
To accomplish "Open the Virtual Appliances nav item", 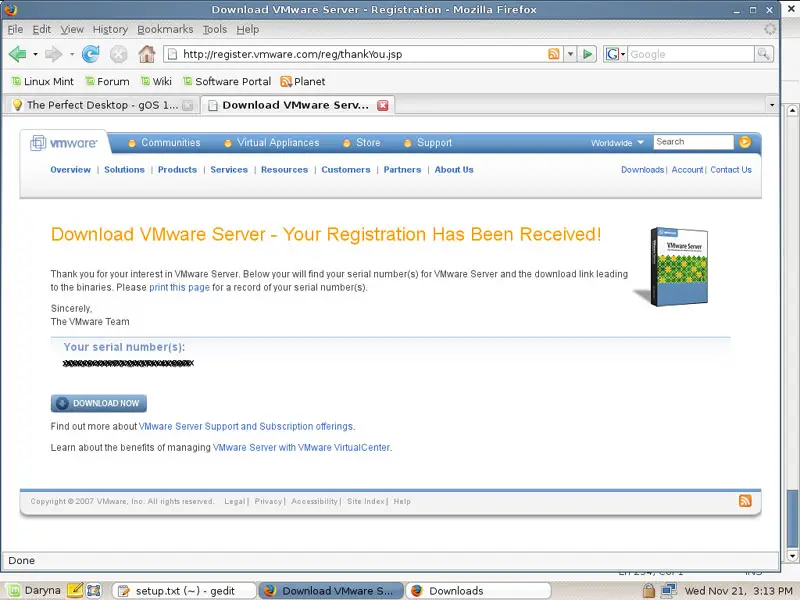I will coord(272,143).
